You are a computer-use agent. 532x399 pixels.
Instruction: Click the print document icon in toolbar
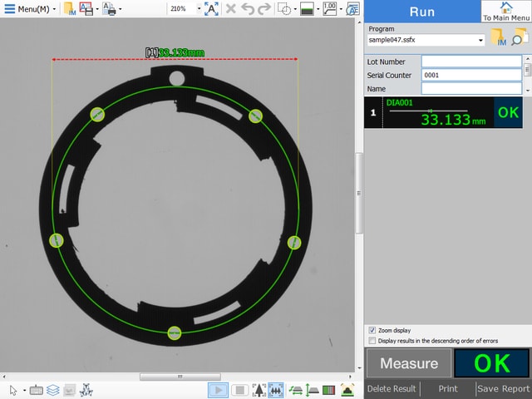[109, 9]
